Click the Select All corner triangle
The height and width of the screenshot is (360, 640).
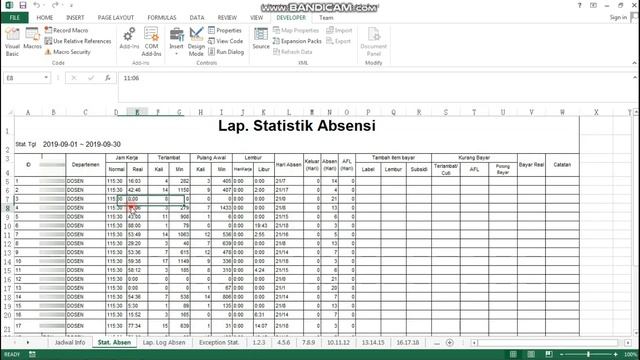(x=10, y=112)
